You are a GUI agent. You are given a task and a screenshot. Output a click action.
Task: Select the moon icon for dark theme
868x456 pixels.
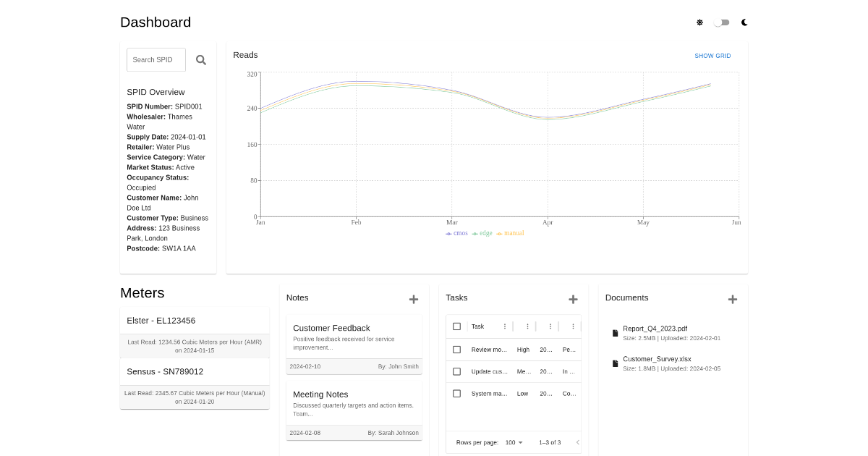744,22
